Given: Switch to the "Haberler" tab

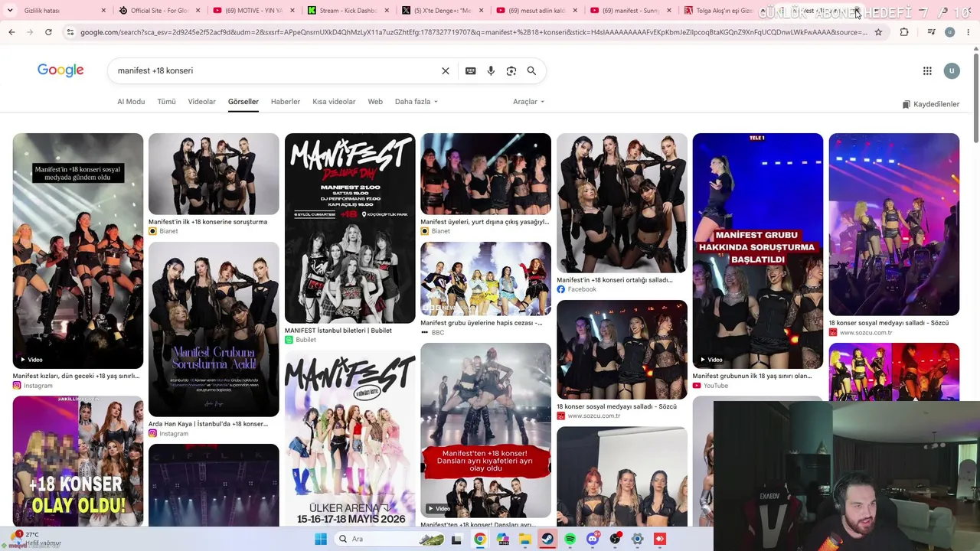Looking at the screenshot, I should [x=286, y=102].
